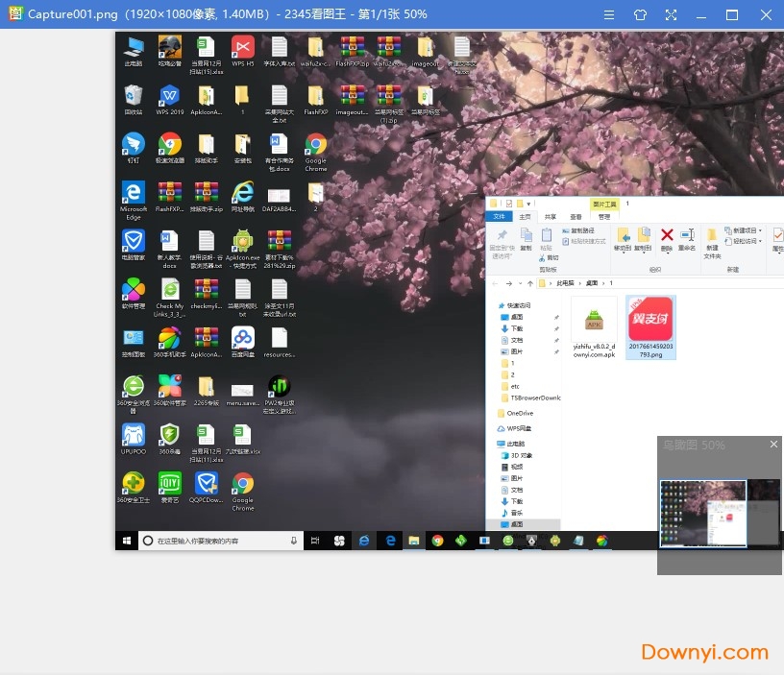
Task: Click the red Delete X icon in ribbon
Action: [x=667, y=236]
